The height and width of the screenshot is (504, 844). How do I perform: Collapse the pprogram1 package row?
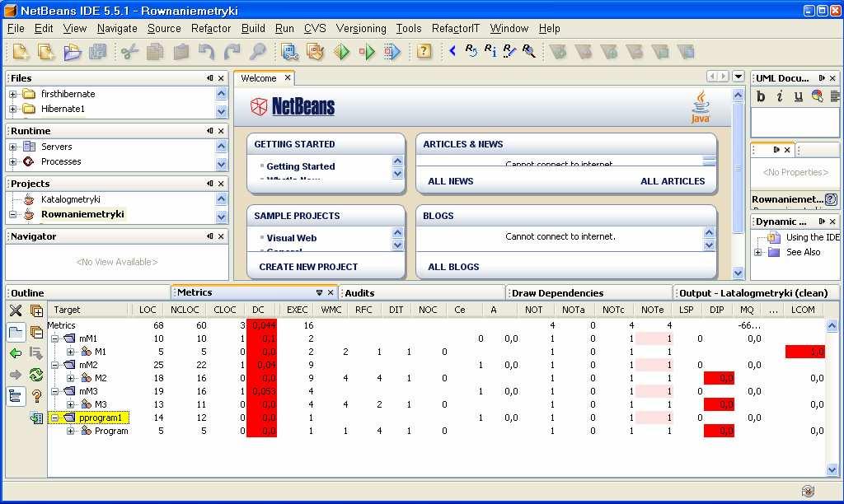pyautogui.click(x=55, y=418)
